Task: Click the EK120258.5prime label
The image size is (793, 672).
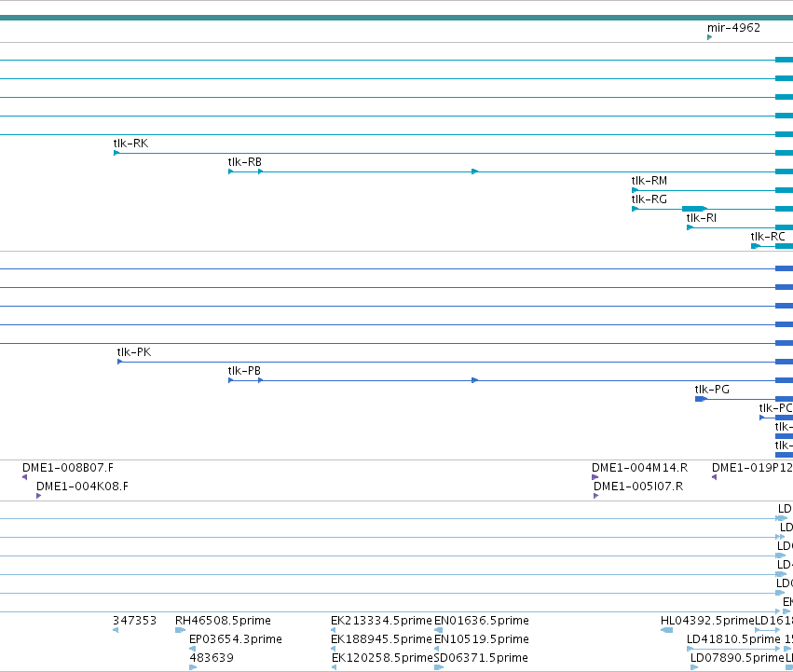Action: pos(382,658)
